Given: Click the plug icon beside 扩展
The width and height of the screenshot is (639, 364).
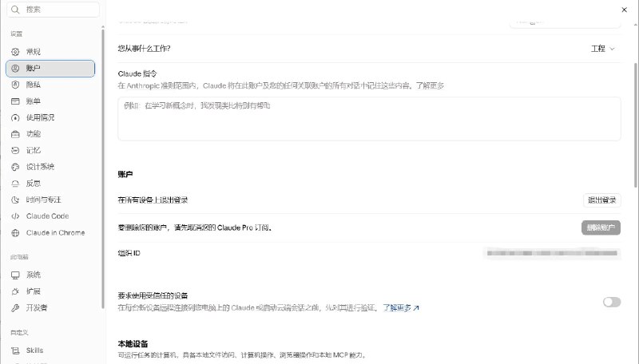Looking at the screenshot, I should click(x=15, y=291).
